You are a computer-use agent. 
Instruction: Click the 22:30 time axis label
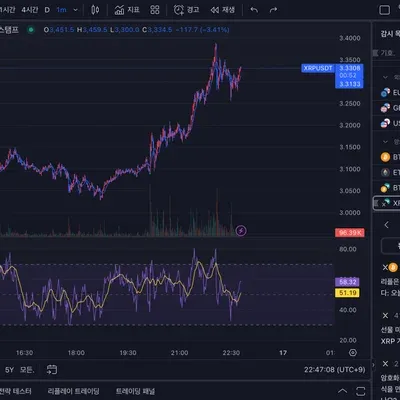231,353
